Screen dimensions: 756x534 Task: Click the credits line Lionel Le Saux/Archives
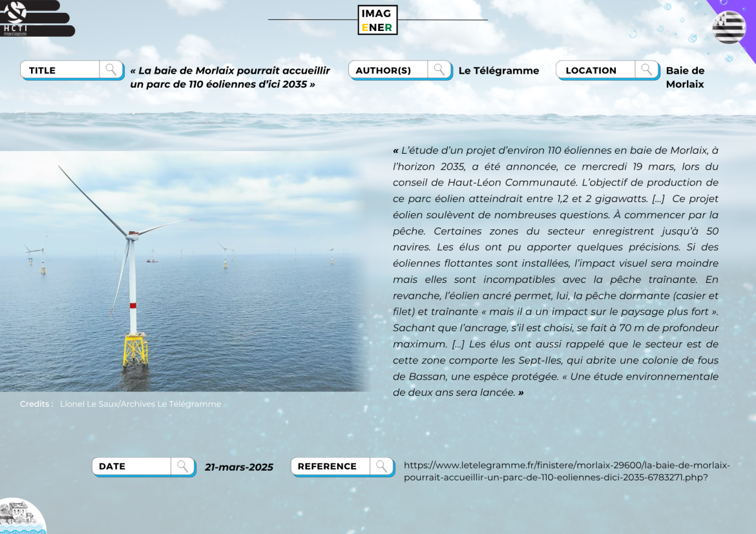(x=140, y=404)
